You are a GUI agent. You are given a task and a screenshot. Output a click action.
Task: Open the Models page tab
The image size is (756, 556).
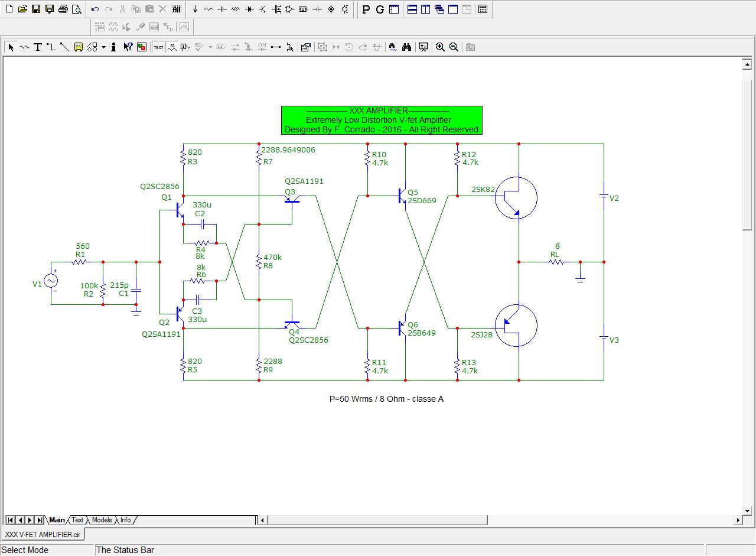click(102, 520)
